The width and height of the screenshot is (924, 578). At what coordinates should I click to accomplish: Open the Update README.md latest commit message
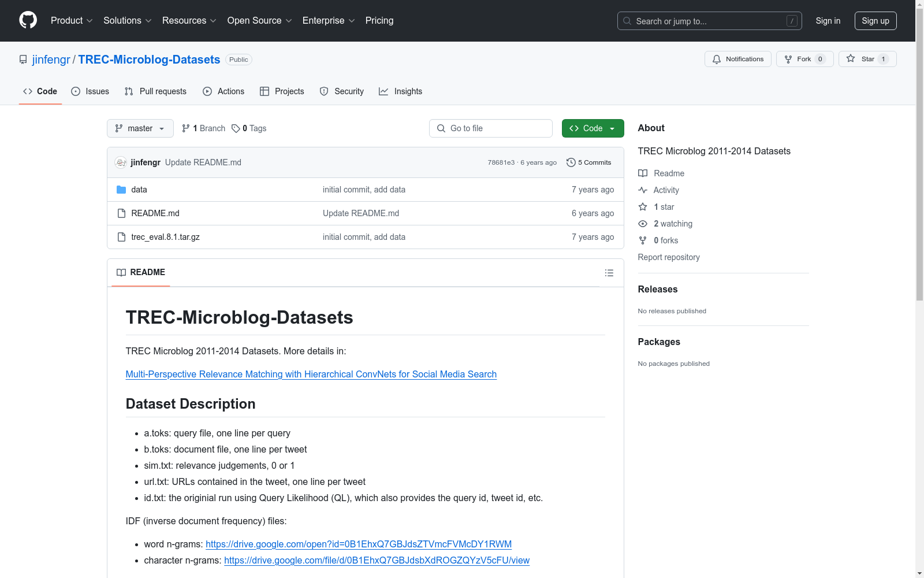point(203,162)
